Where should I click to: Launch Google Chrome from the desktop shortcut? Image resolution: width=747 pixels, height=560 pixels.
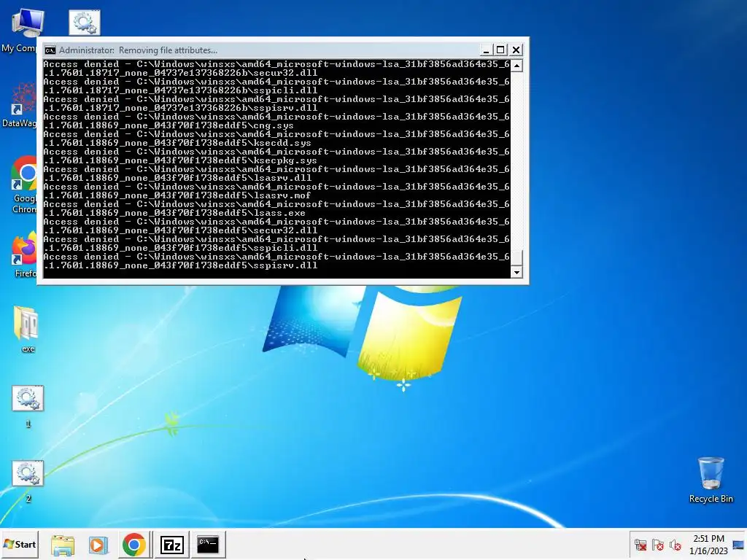click(25, 184)
